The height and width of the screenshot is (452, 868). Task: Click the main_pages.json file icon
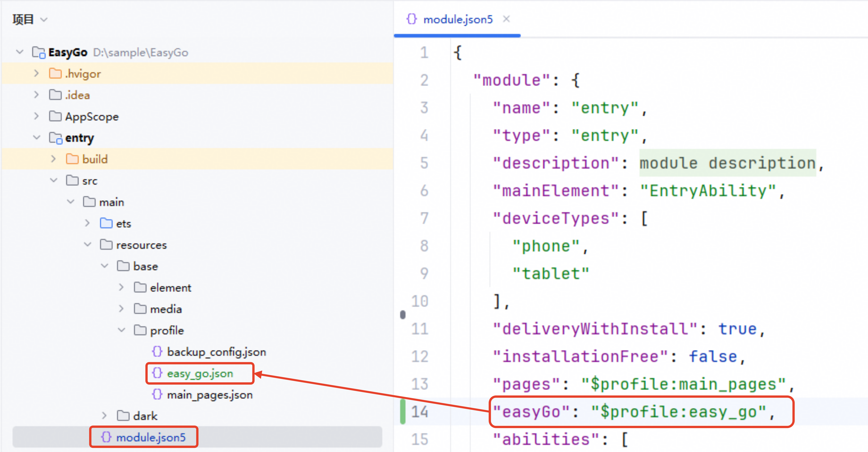[x=157, y=394]
